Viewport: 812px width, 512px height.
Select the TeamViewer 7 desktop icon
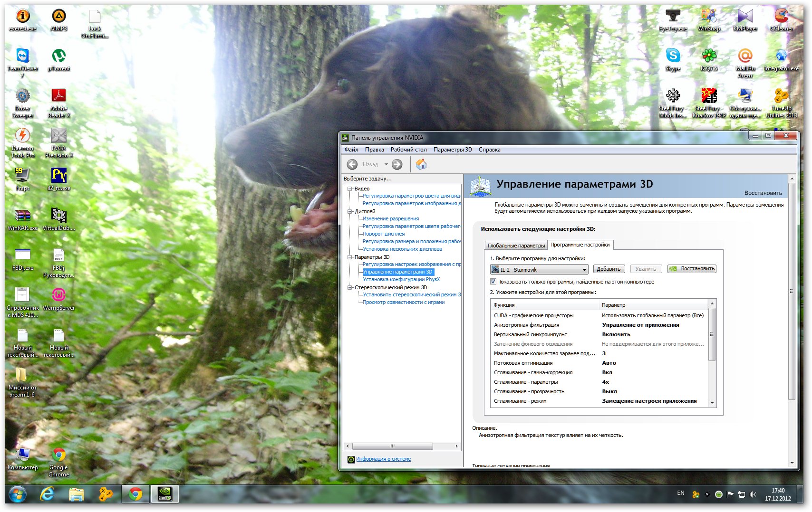22,63
